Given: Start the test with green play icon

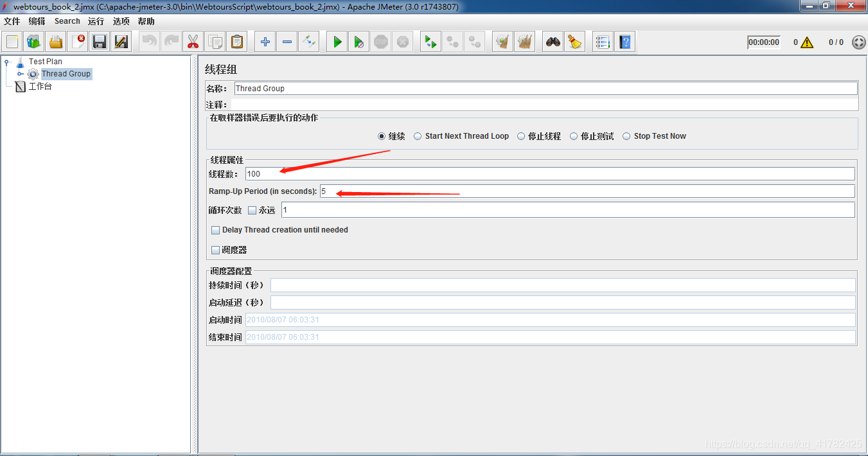Looking at the screenshot, I should tap(337, 42).
